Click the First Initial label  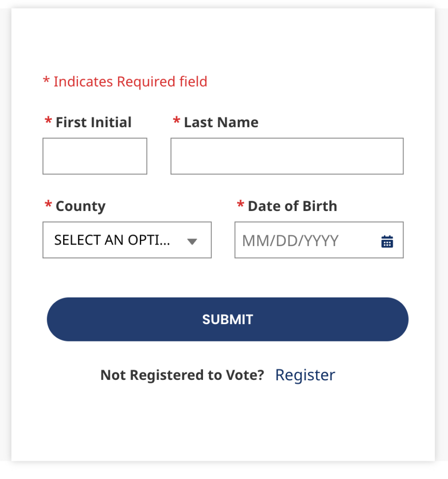pyautogui.click(x=94, y=122)
